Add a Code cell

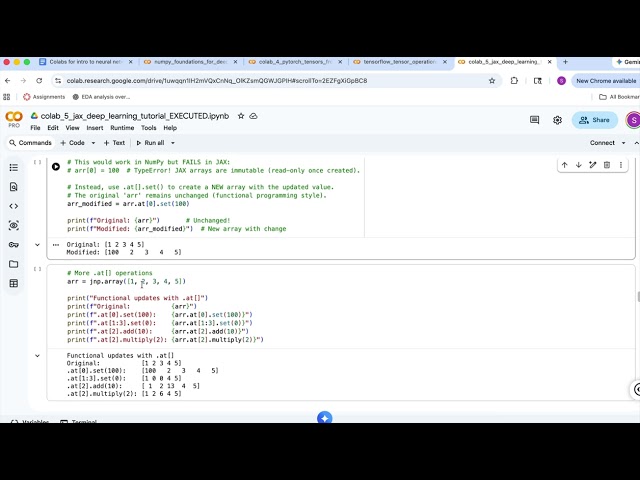[73, 143]
